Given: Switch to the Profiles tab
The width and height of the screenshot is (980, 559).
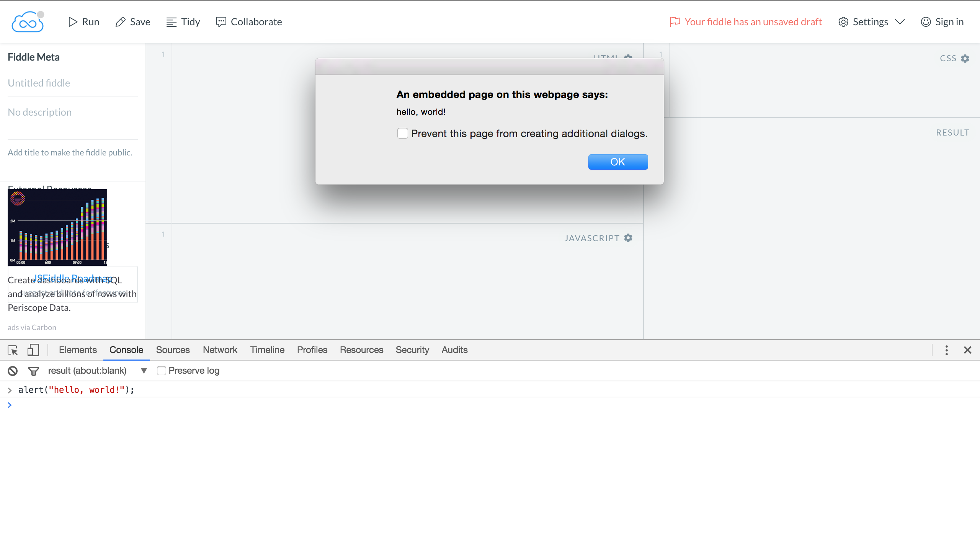Looking at the screenshot, I should coord(312,350).
